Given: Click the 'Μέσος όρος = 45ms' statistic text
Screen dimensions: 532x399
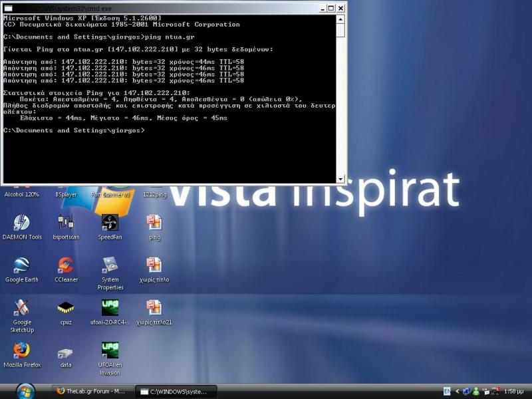Looking at the screenshot, I should point(192,118).
